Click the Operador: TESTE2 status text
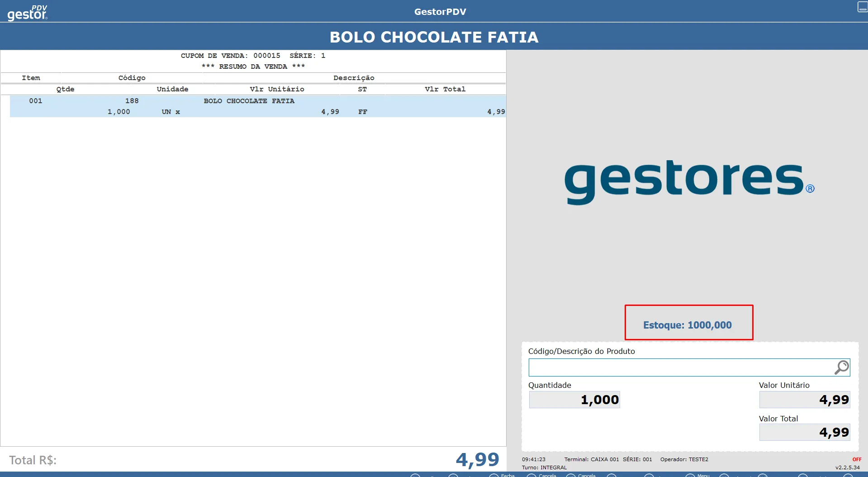This screenshot has width=868, height=477. click(x=684, y=459)
